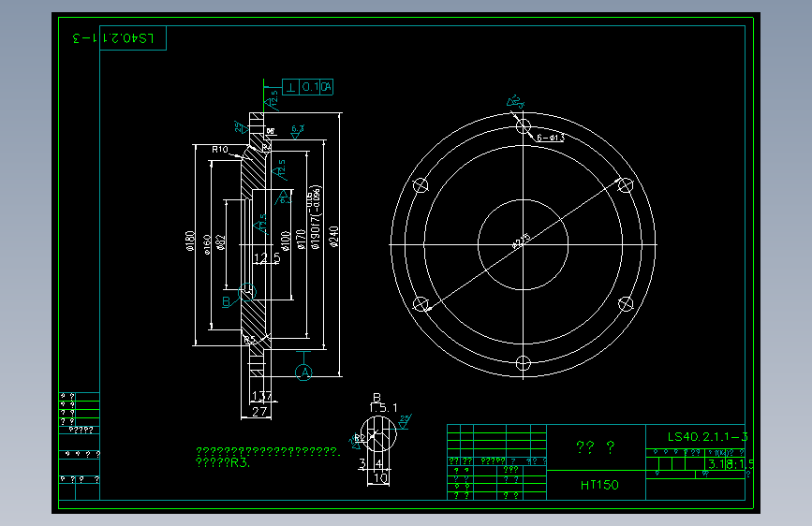The image size is (812, 526).
Task: Select the white 12.5 length dimension
Action: 267,257
